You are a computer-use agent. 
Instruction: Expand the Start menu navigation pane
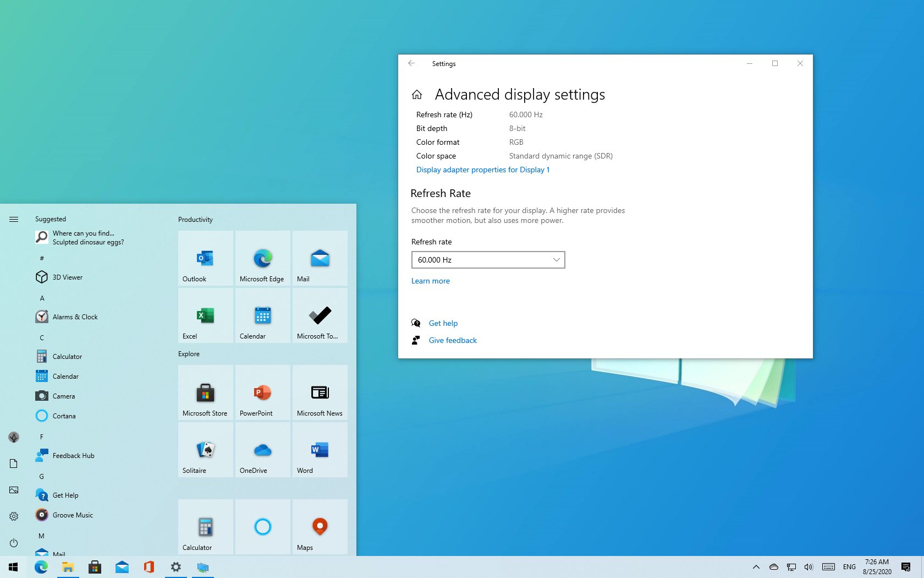pos(13,219)
